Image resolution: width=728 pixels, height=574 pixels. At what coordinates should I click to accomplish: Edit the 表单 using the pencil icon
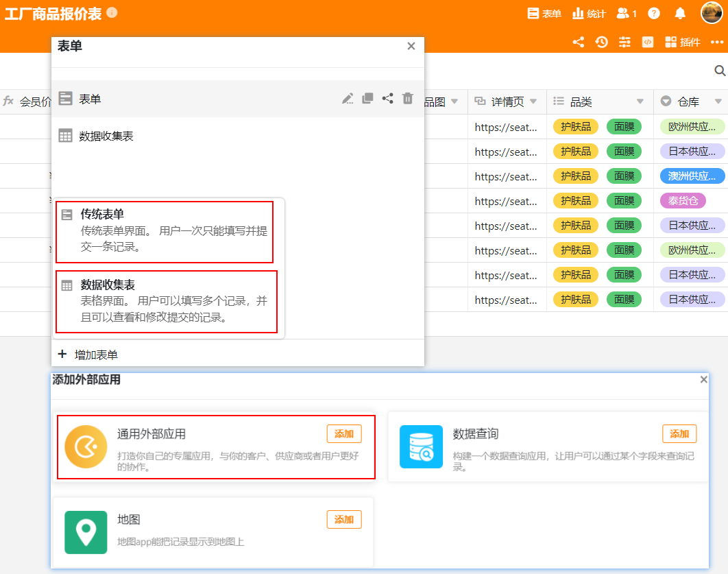[x=348, y=98]
